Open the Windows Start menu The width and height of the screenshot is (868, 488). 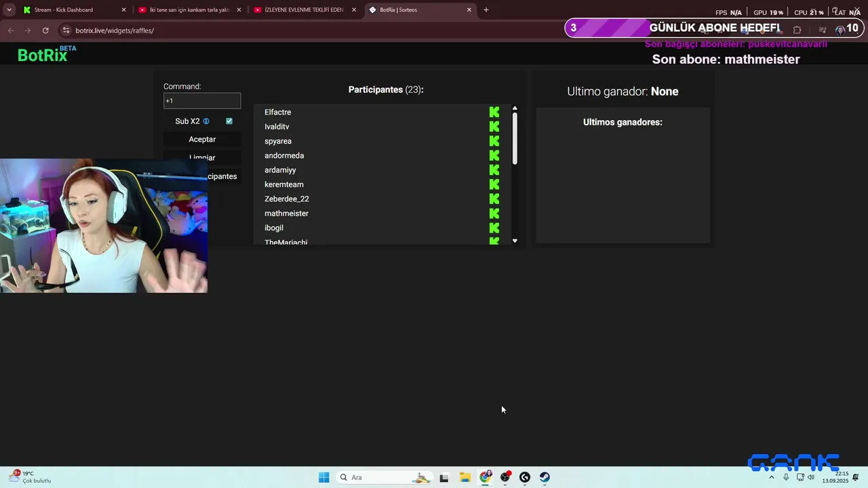pos(324,477)
